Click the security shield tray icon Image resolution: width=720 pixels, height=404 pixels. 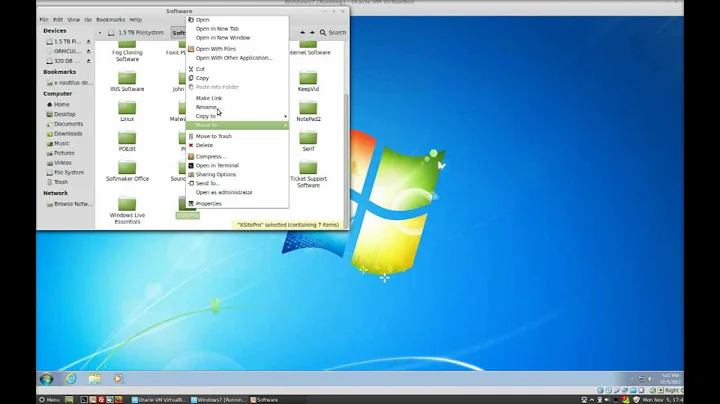click(x=636, y=400)
